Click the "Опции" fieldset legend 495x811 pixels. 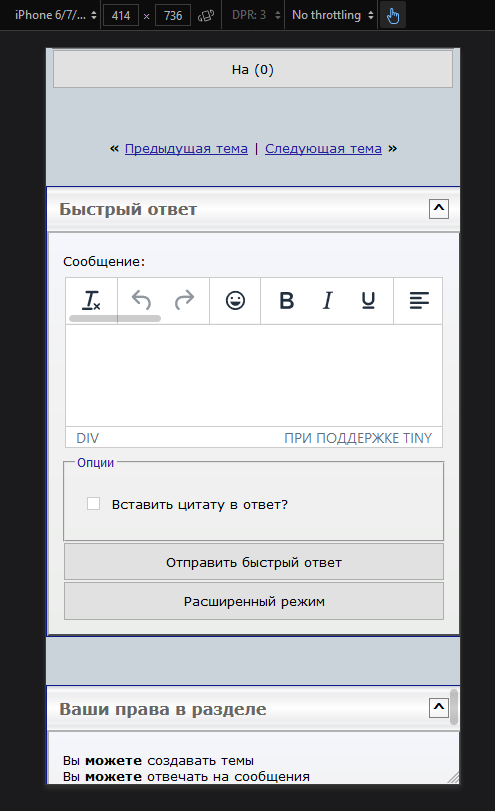point(96,462)
